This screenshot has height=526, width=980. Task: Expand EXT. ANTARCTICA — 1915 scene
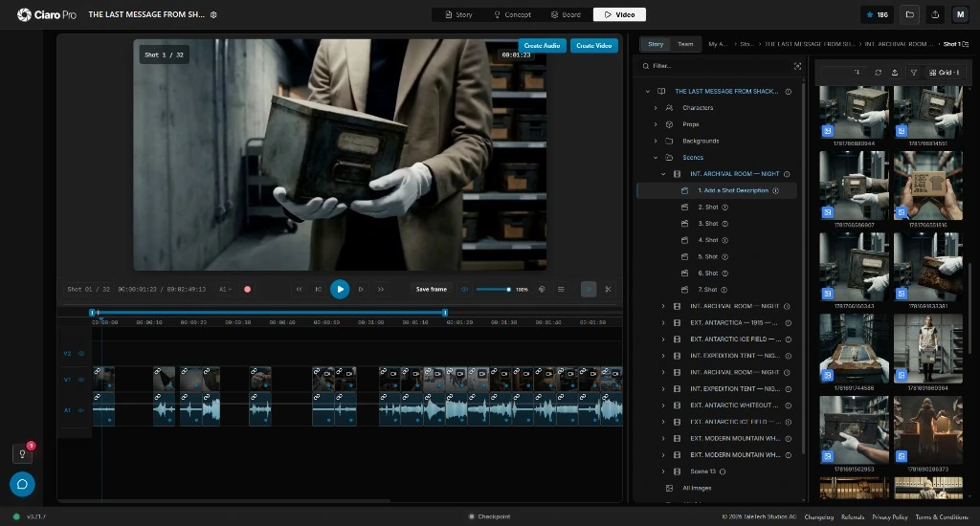[663, 323]
